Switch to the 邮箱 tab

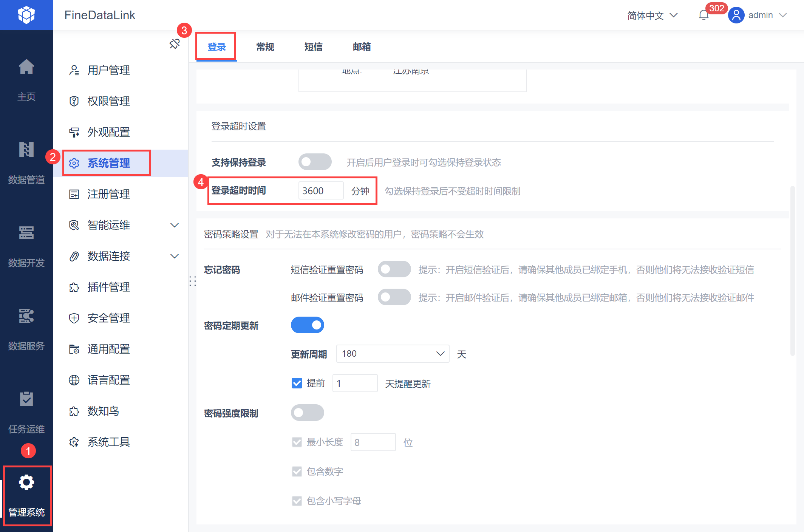coord(362,47)
